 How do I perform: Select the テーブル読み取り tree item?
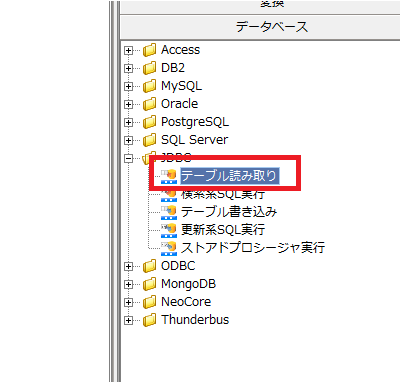click(230, 176)
